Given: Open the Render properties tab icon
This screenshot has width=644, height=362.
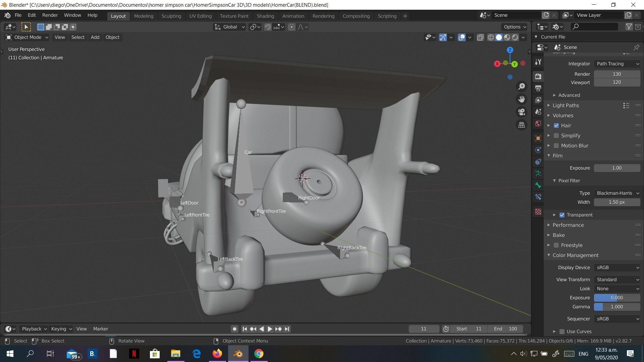Looking at the screenshot, I should (x=538, y=76).
